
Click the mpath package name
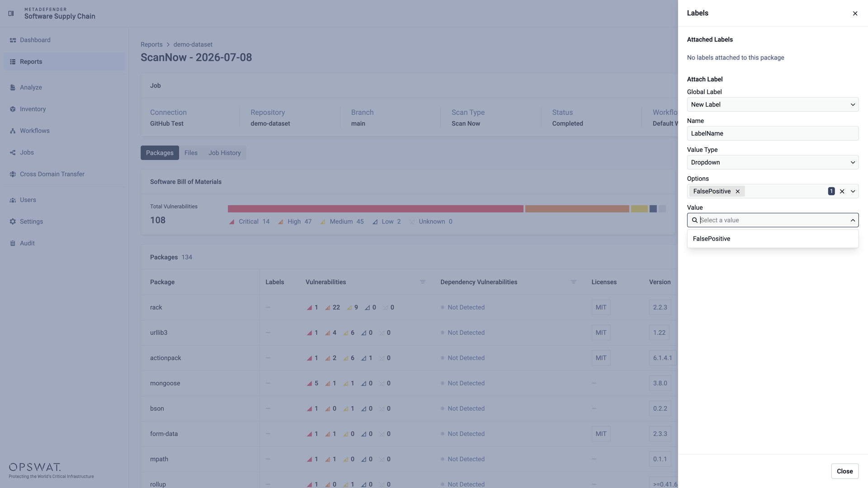pos(159,460)
